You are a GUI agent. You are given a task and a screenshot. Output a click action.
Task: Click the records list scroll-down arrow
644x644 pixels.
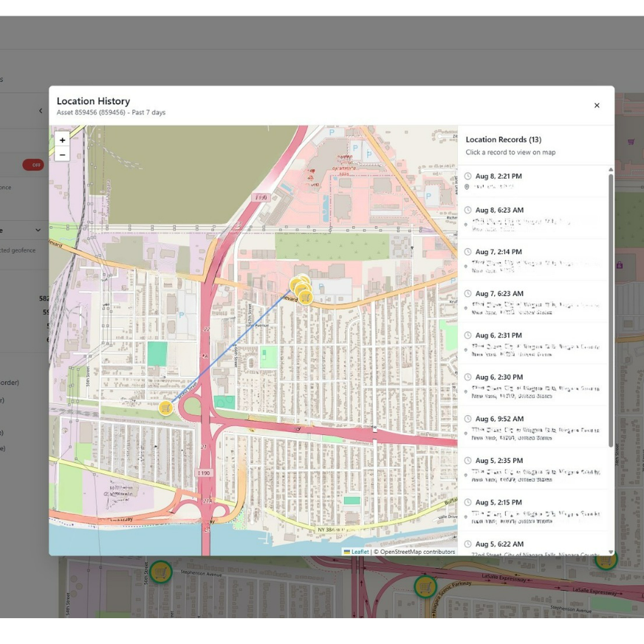[x=611, y=552]
